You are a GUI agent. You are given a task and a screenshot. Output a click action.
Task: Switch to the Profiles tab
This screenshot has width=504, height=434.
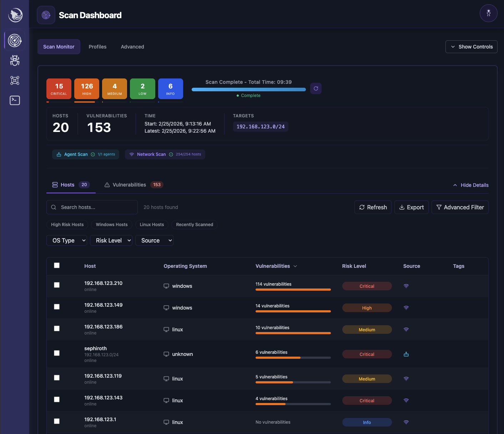coord(97,47)
